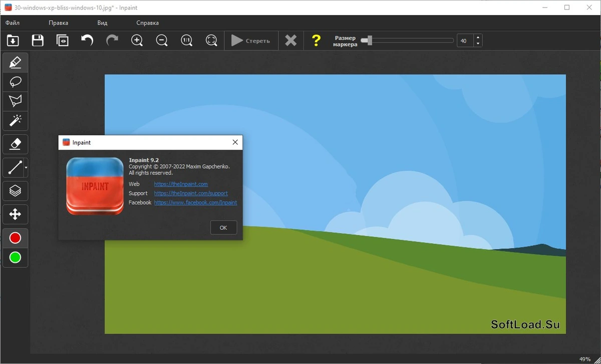Image resolution: width=601 pixels, height=364 pixels.
Task: Open the Справка menu
Action: click(148, 23)
